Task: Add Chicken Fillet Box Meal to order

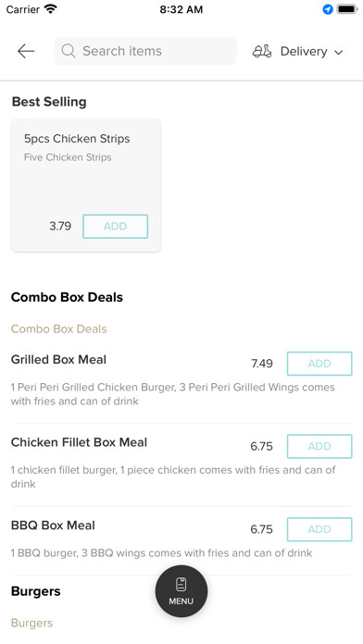Action: (x=319, y=446)
